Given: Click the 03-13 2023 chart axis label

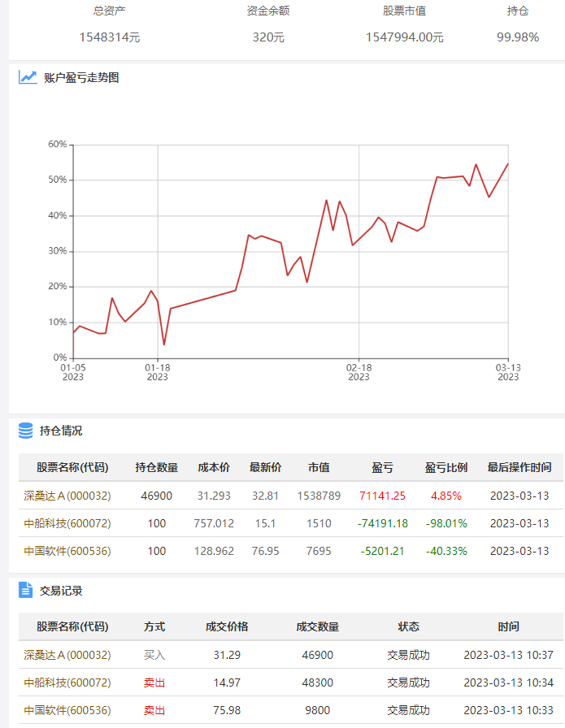Looking at the screenshot, I should point(508,372).
